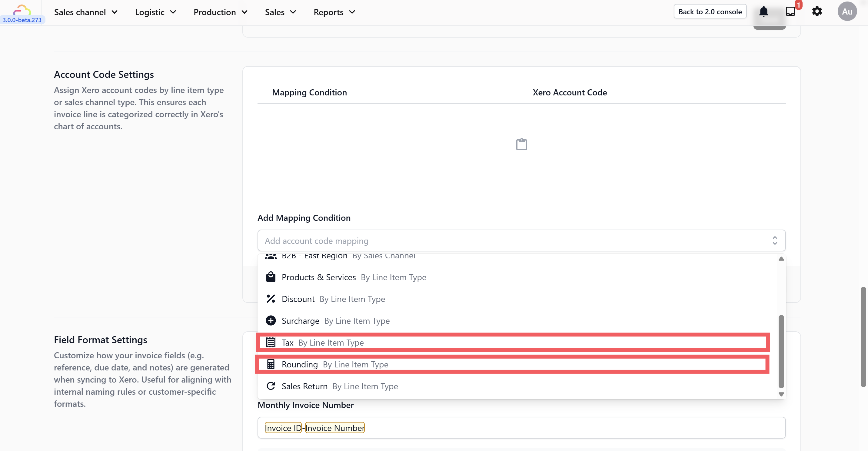Click Back to 2.0 console button

click(x=710, y=12)
